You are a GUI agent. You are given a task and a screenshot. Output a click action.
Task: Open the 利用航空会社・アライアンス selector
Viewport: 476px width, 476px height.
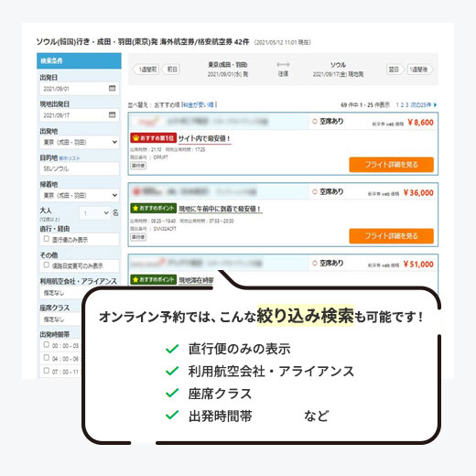[x=61, y=293]
